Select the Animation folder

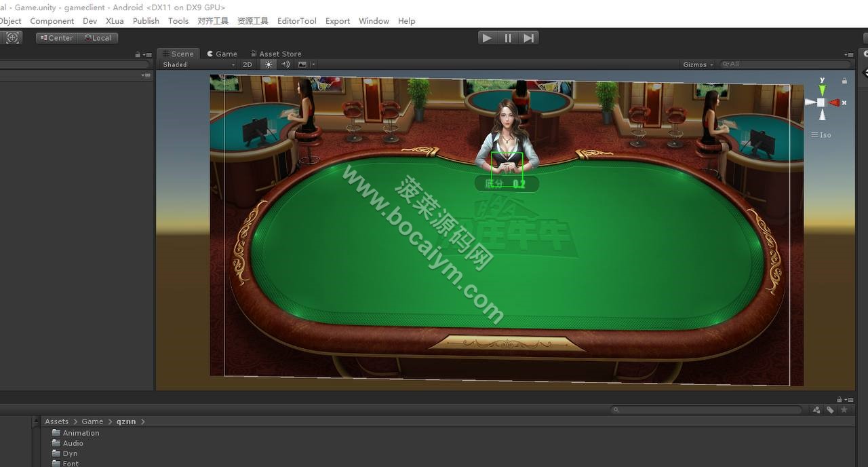[x=75, y=433]
